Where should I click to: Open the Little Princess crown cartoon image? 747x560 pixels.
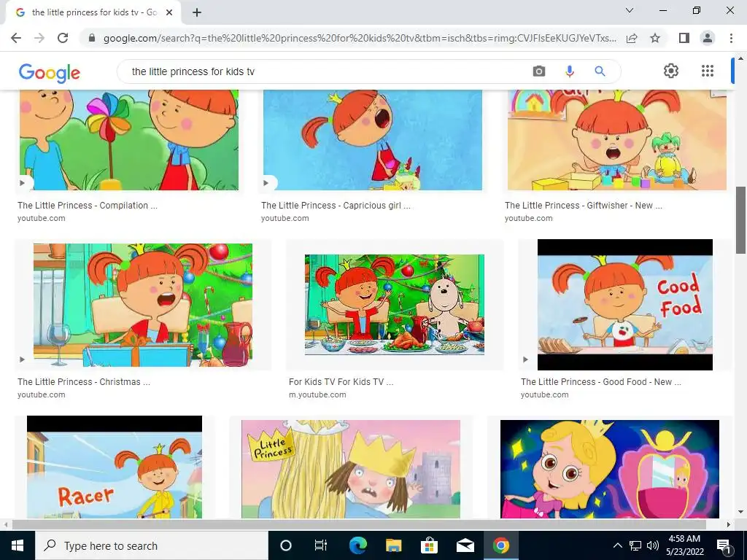pyautogui.click(x=351, y=469)
